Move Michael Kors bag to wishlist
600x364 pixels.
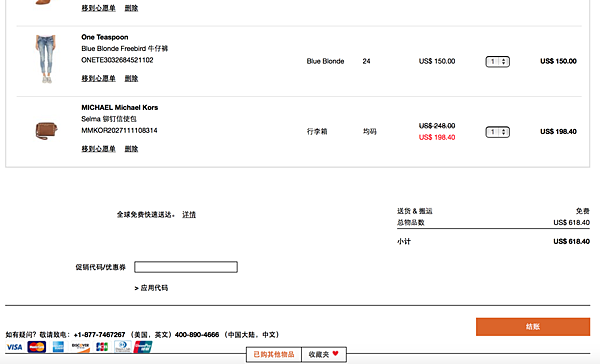pyautogui.click(x=98, y=149)
